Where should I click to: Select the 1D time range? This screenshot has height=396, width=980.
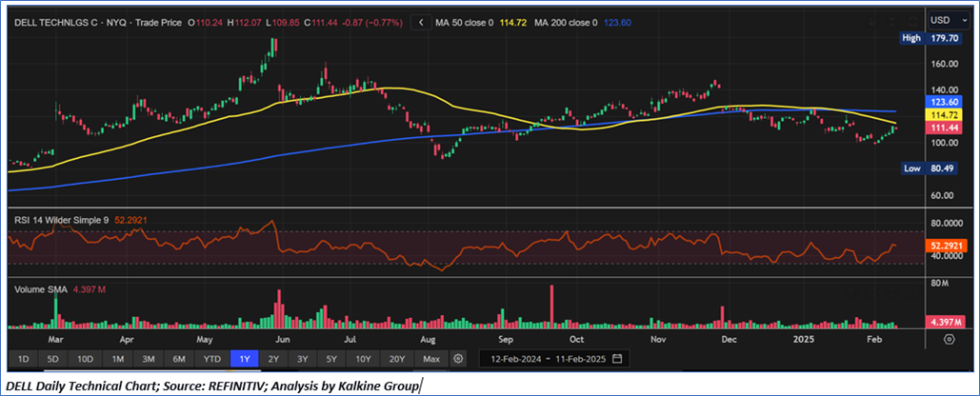point(23,359)
